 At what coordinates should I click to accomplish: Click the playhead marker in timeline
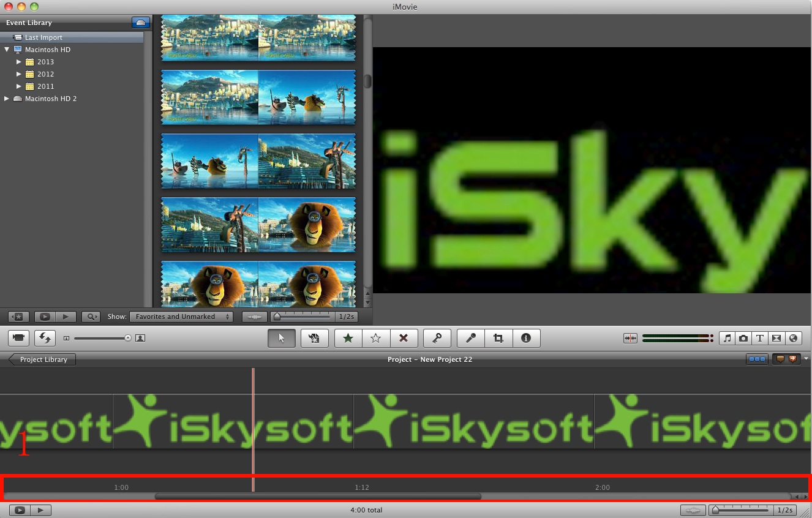tap(253, 429)
